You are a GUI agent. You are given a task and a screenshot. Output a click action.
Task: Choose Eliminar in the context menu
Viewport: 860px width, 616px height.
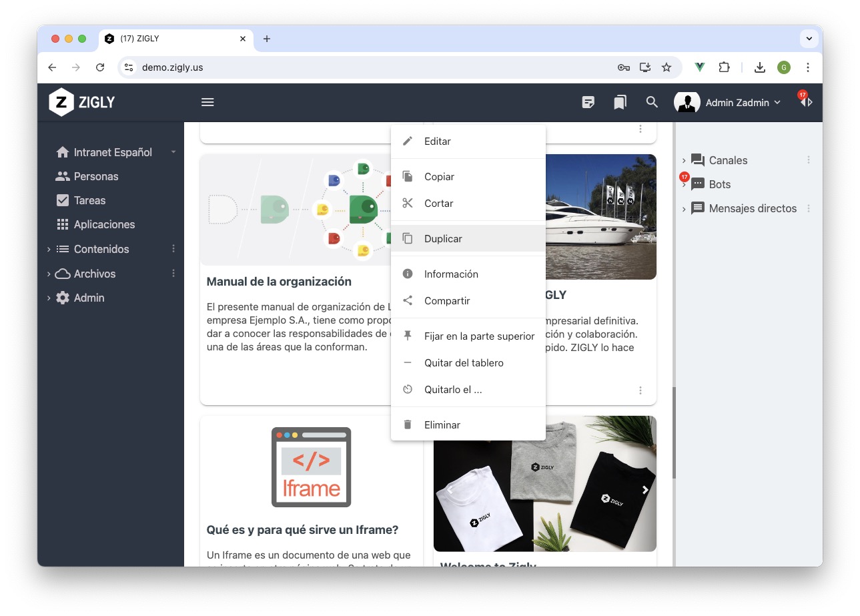coord(468,425)
